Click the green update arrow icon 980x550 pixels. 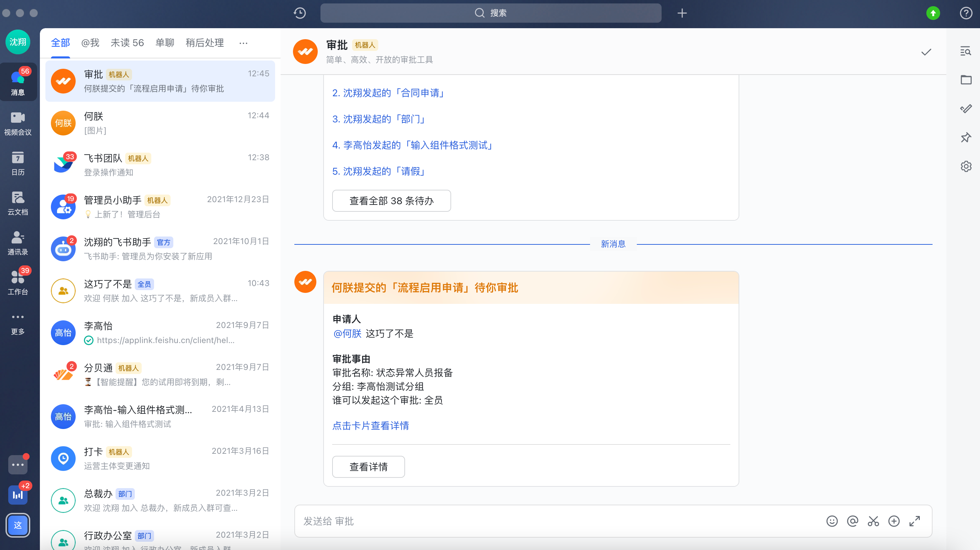(933, 13)
